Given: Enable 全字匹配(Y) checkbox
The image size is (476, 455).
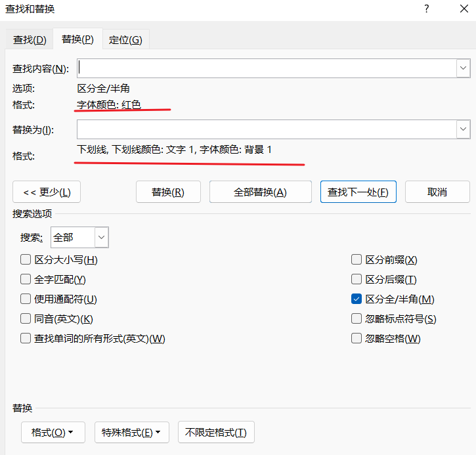Looking at the screenshot, I should coord(26,279).
